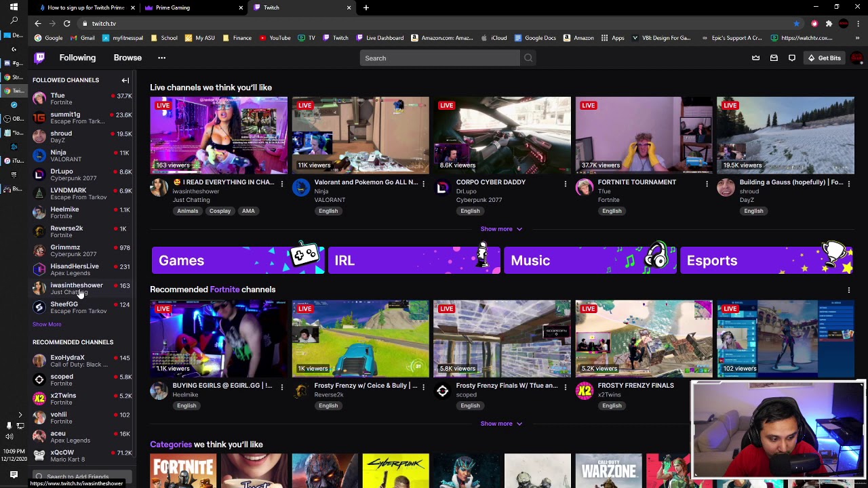The height and width of the screenshot is (488, 868).
Task: Open the more options dots in navigation
Action: click(161, 58)
